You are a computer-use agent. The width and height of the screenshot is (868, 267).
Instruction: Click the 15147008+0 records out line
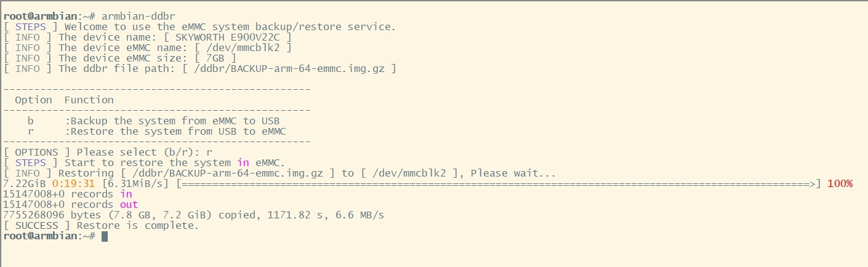(x=71, y=204)
